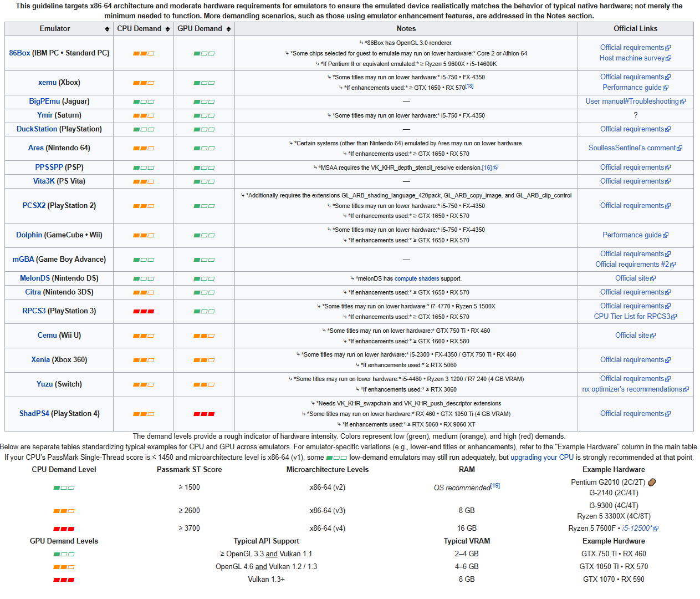Click the Notes column header
Screen dimensions: 700x599
pyautogui.click(x=406, y=29)
